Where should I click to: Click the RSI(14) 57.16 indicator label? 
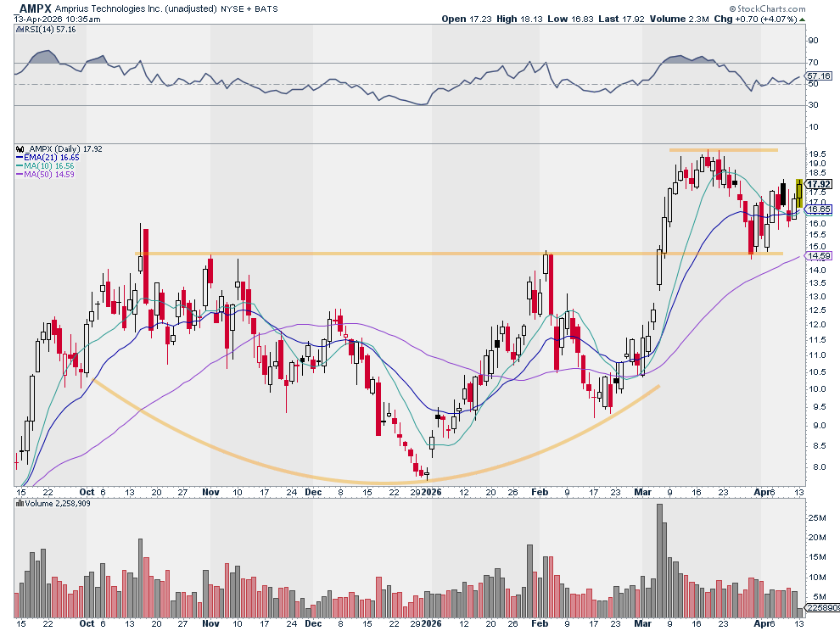(x=50, y=30)
